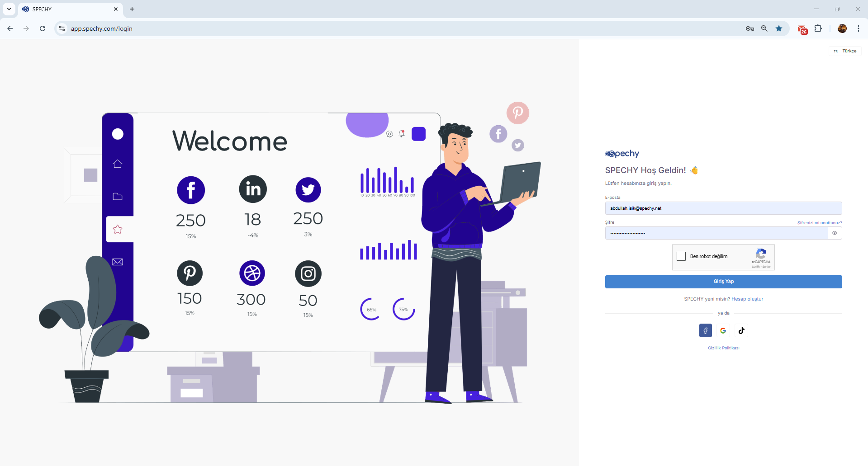Click the Şifrenizi mi unuttunuz link

pos(820,223)
